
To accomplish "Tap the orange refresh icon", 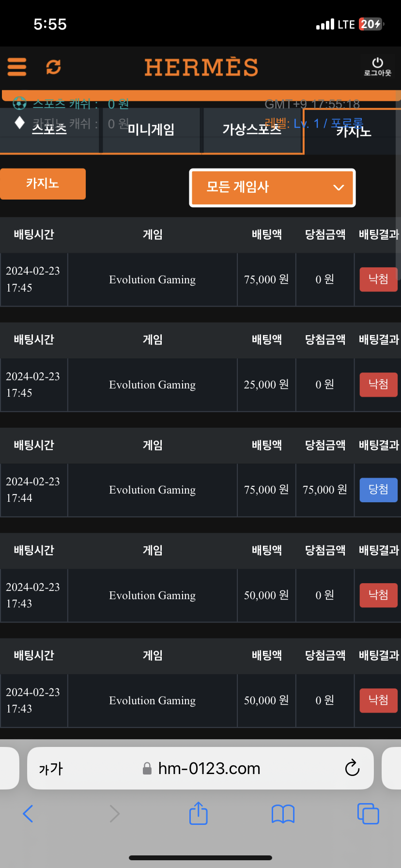I will pyautogui.click(x=53, y=67).
